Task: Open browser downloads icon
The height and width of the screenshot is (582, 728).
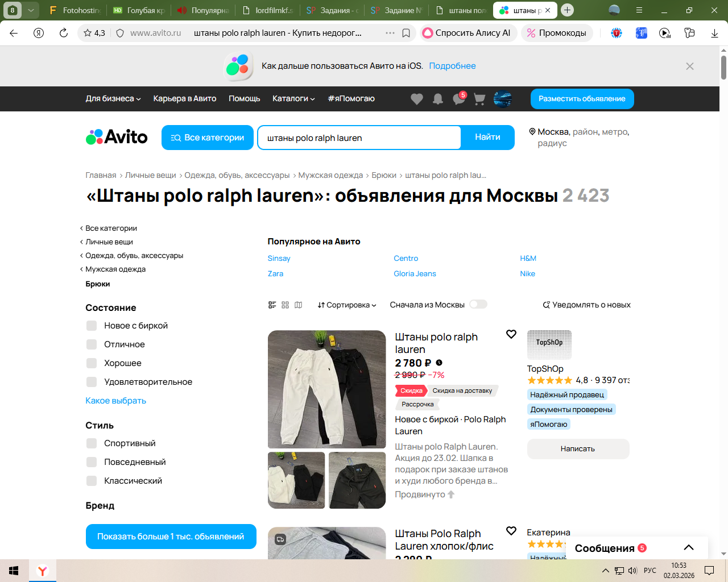Action: pyautogui.click(x=714, y=33)
